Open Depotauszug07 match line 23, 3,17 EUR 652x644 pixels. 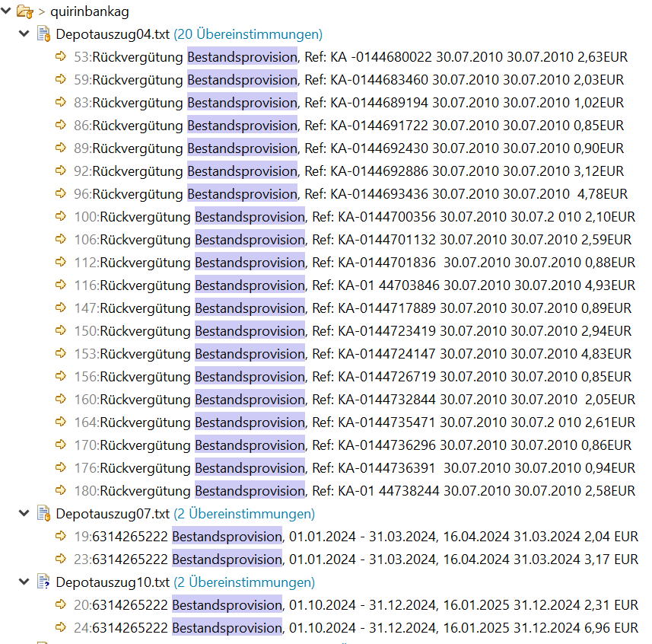click(x=356, y=560)
